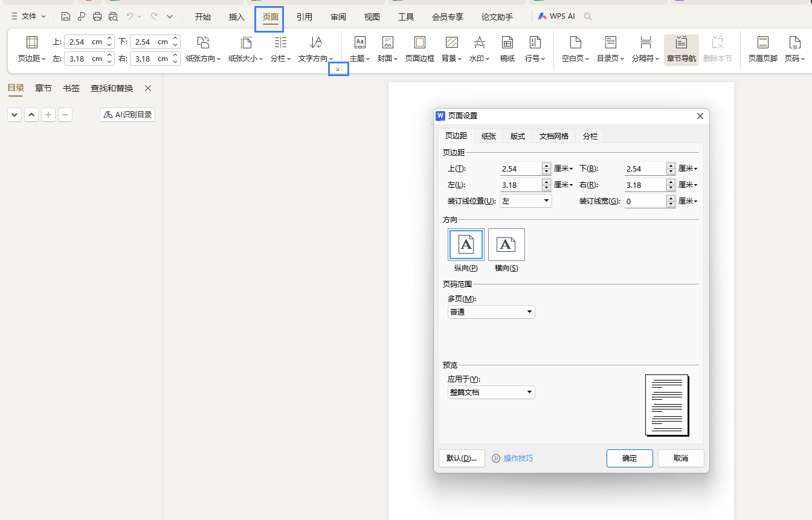Insert a 空白页 blank page
Viewport: 812px width, 520px height.
click(576, 49)
